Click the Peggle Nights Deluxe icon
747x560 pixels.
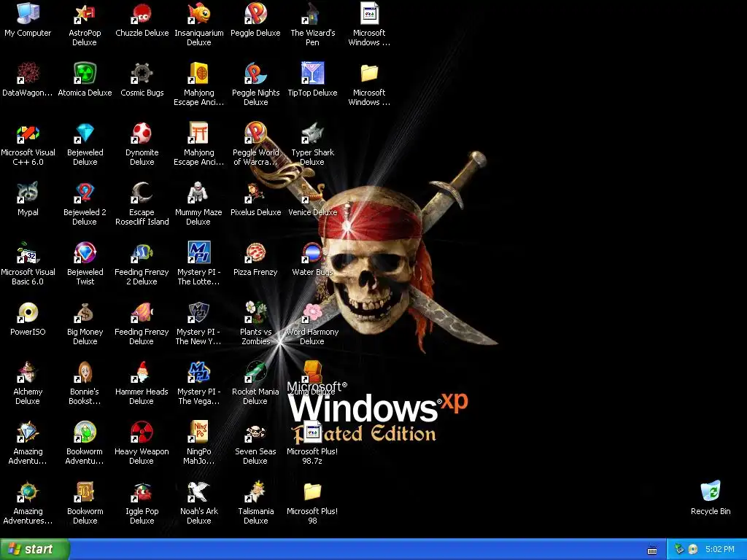click(x=256, y=74)
